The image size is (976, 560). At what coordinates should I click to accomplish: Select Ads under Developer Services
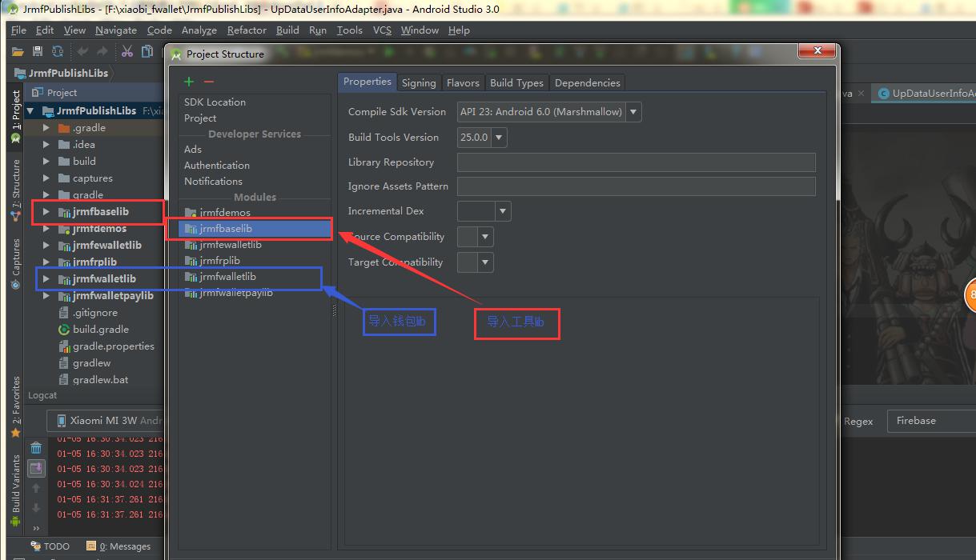click(x=193, y=150)
